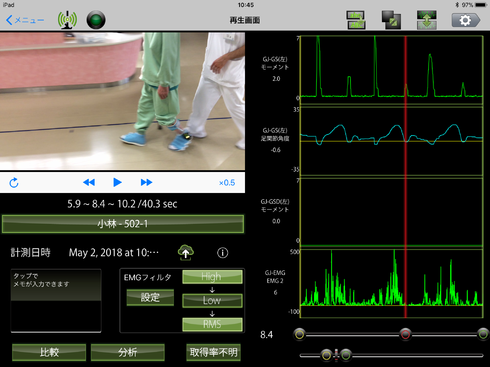Open the 比較 comparison view
The width and height of the screenshot is (490, 367).
click(49, 352)
